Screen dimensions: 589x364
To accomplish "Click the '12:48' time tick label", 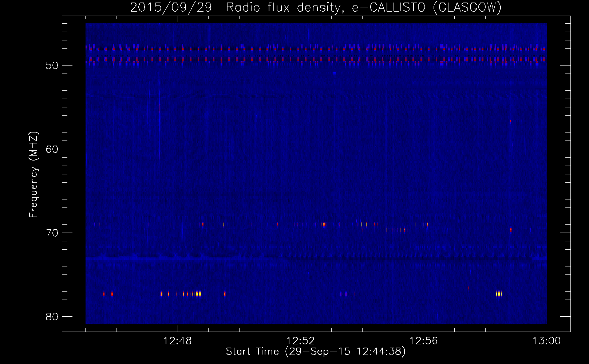I will 178,341.
